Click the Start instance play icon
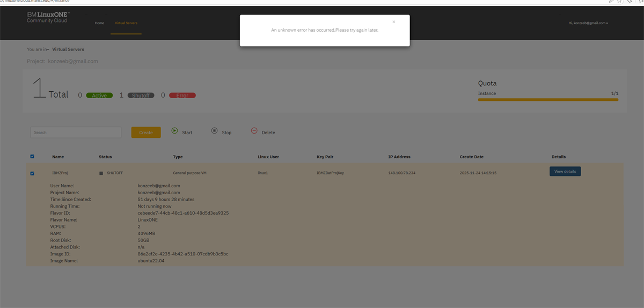 (x=174, y=130)
